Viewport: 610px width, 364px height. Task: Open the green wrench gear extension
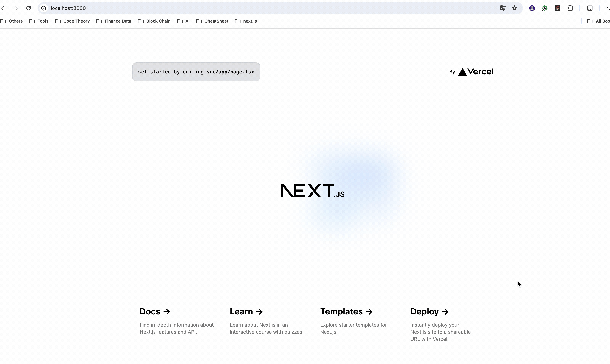544,8
